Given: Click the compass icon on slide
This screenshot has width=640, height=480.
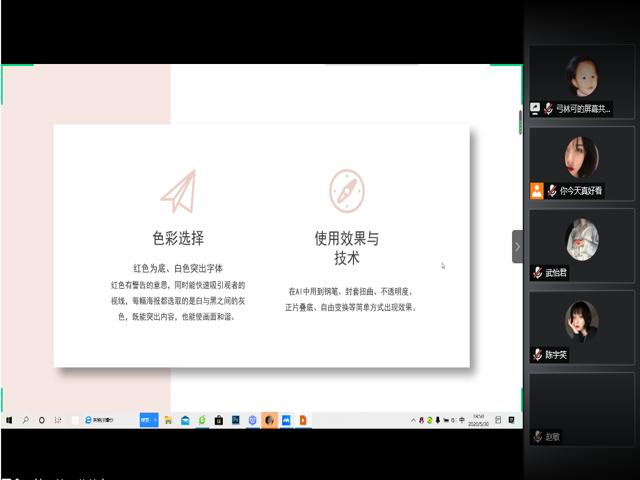Looking at the screenshot, I should (347, 191).
